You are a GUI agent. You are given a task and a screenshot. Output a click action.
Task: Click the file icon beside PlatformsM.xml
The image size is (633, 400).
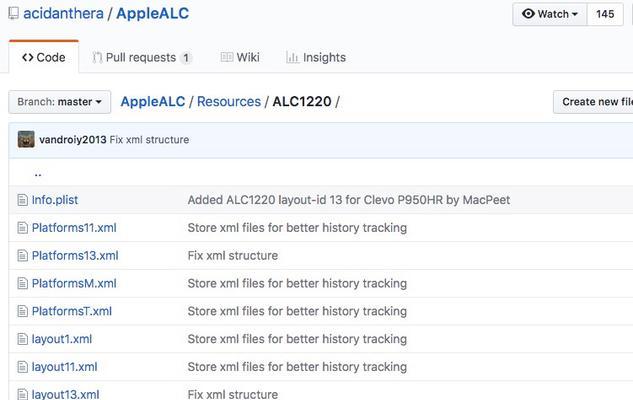(x=22, y=283)
